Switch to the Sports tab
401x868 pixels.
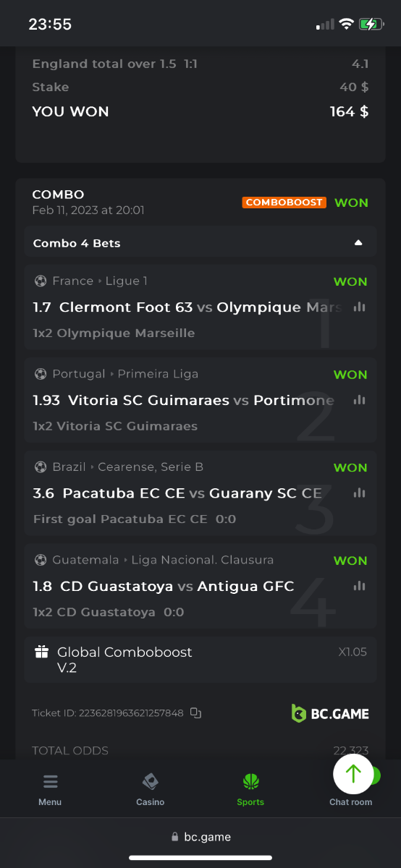click(x=250, y=789)
